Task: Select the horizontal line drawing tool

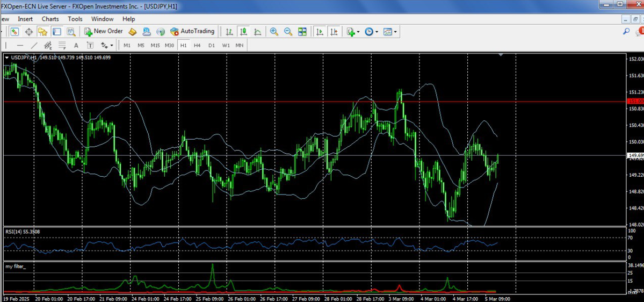Action: point(20,46)
